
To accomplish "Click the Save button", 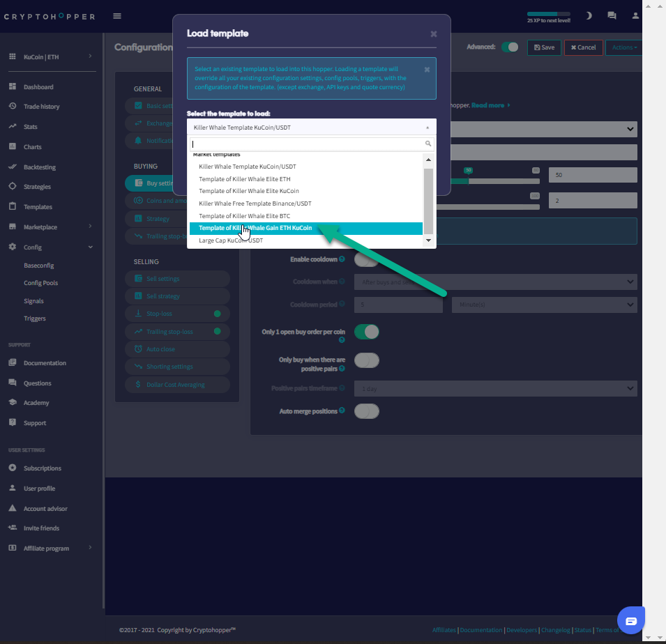I will tap(544, 47).
